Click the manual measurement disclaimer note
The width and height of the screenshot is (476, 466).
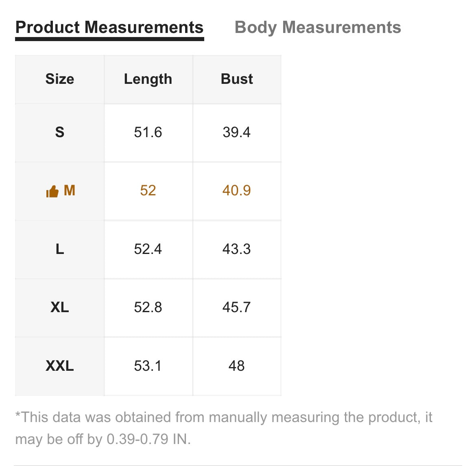click(x=224, y=428)
